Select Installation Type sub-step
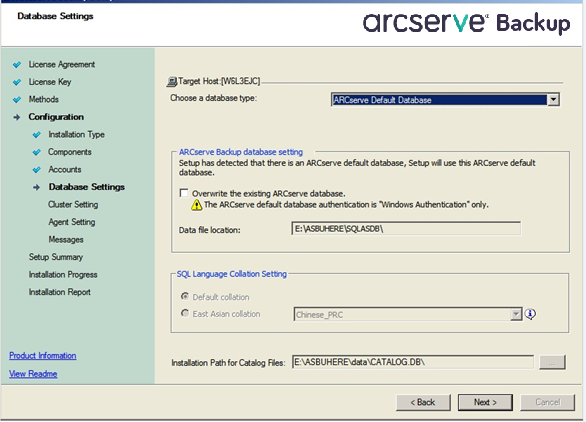This screenshot has width=586, height=422. click(x=76, y=135)
